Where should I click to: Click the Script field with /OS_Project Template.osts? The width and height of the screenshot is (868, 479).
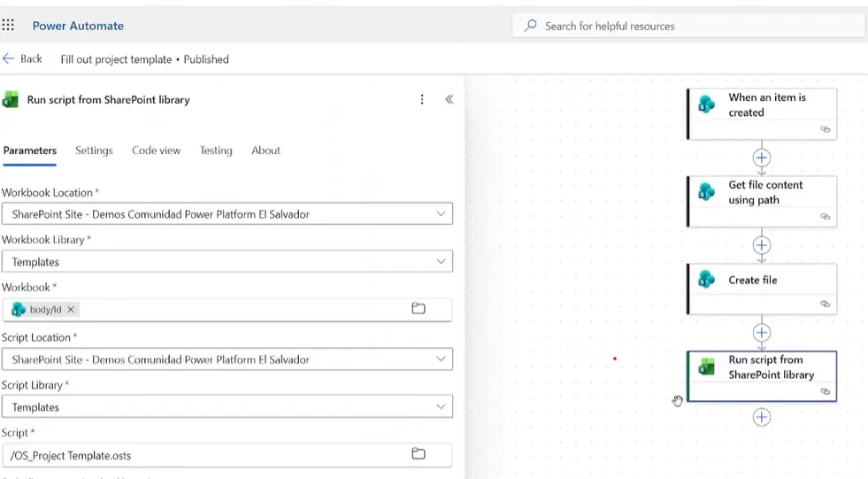click(227, 455)
